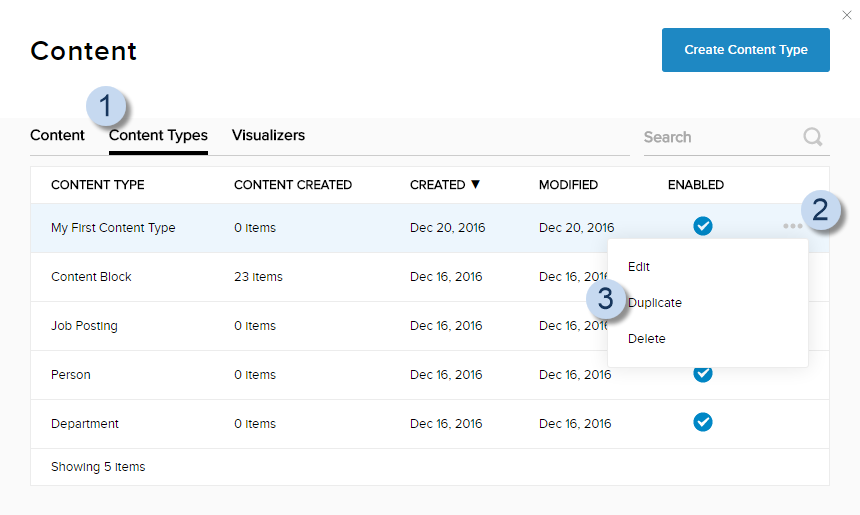Viewport: 860px width, 515px height.
Task: Select the Content Types tab
Action: click(158, 136)
